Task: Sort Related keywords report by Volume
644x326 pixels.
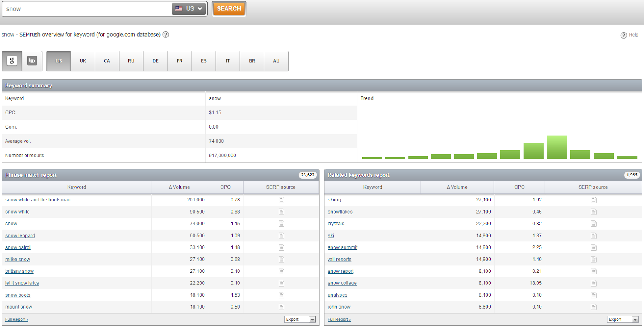Action: (457, 187)
